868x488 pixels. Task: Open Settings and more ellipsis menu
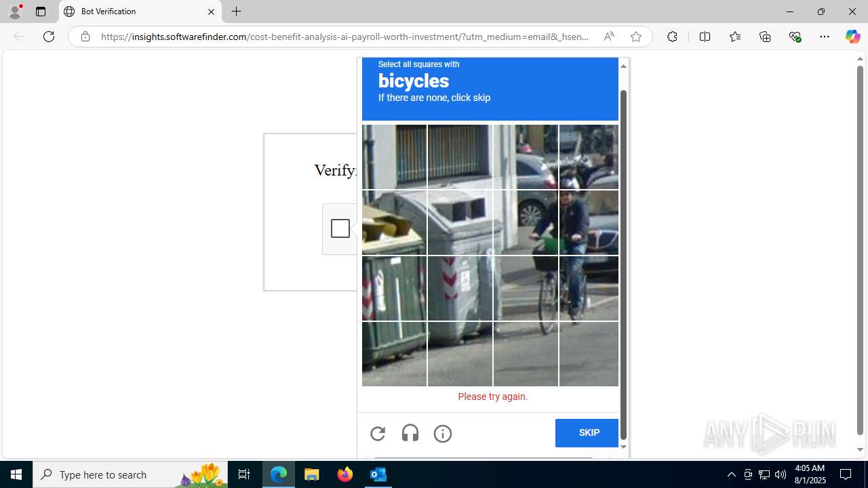click(825, 37)
